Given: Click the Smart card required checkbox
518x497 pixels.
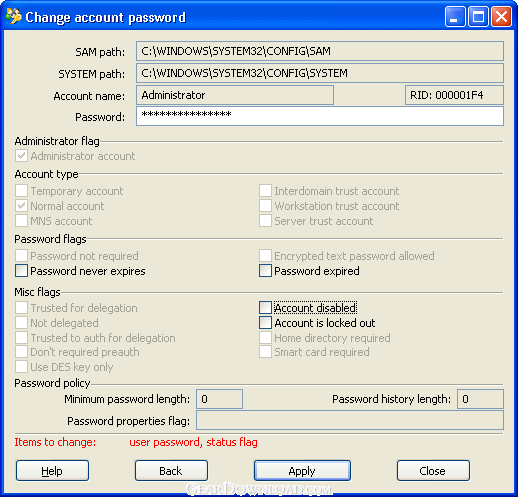Looking at the screenshot, I should pos(265,352).
